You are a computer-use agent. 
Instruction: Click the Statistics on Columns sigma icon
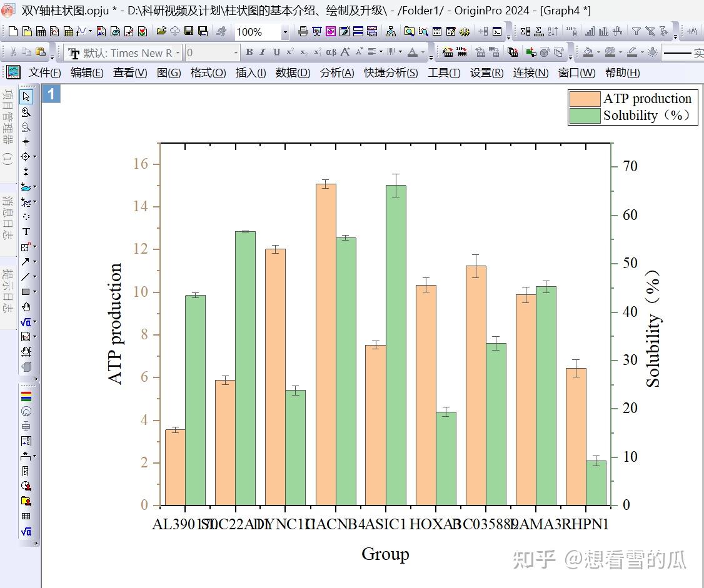[525, 31]
